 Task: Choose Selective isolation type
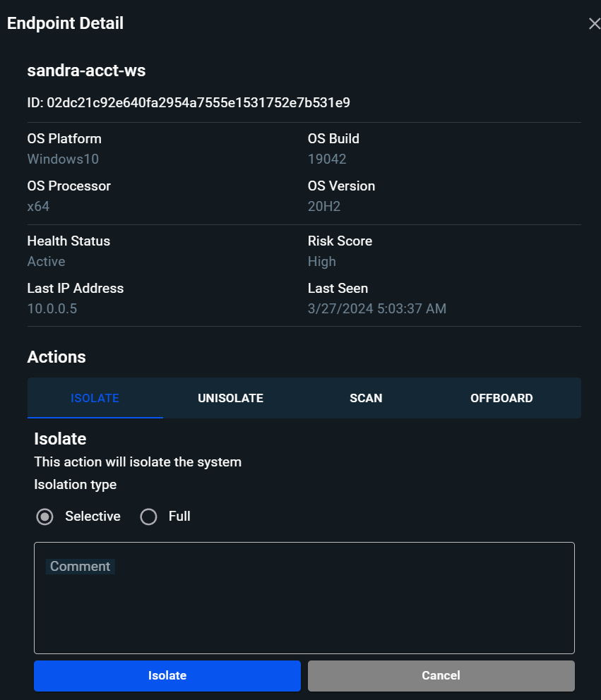[45, 517]
